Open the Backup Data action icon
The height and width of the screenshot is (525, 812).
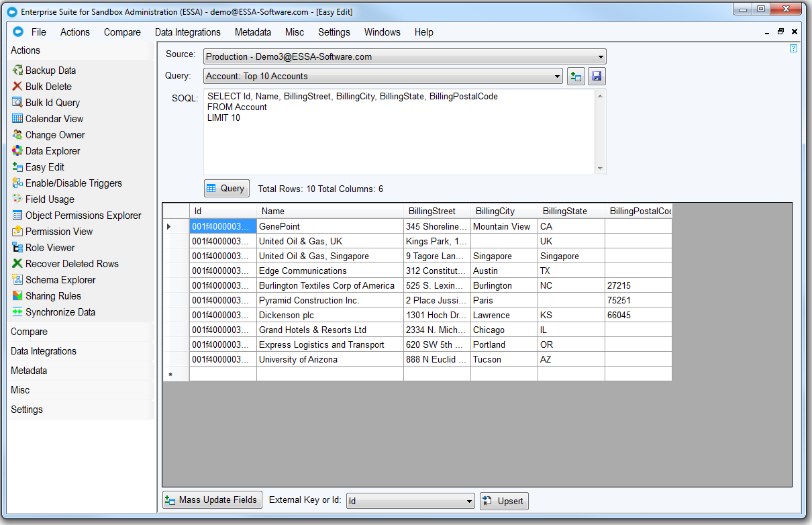click(x=17, y=70)
